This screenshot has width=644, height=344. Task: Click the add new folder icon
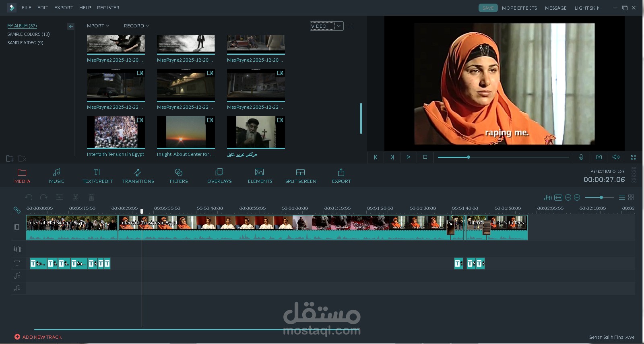[x=10, y=159]
